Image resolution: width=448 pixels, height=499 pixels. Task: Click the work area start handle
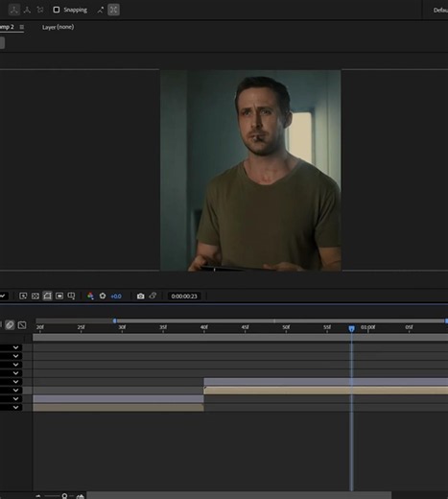click(115, 321)
